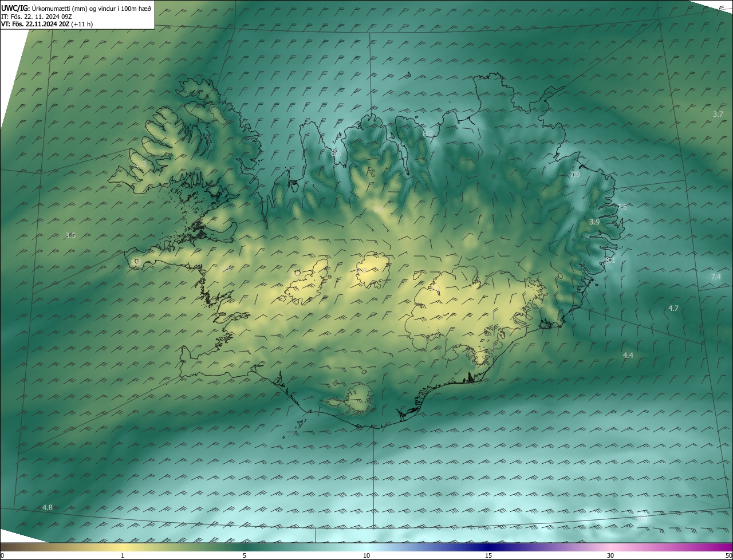This screenshot has width=733, height=560.
Task: Click the 3.9 value in the east fjords
Action: click(x=594, y=222)
